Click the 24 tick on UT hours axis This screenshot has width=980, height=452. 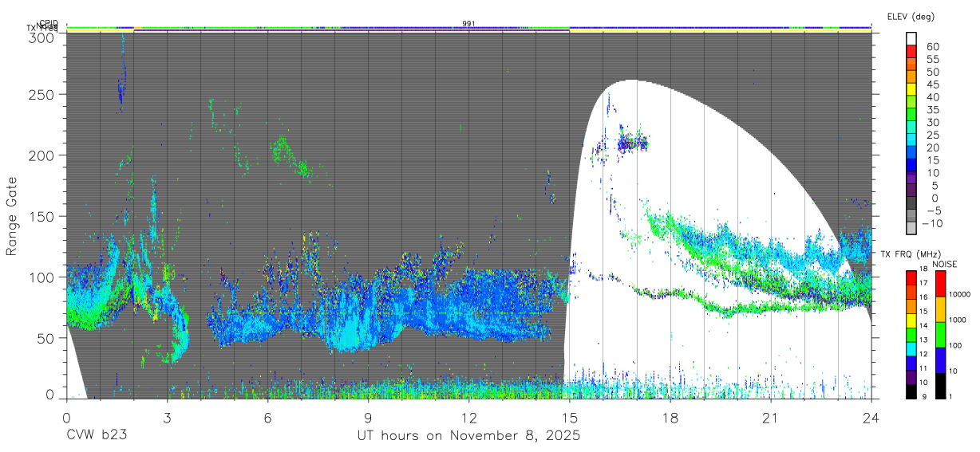(x=871, y=418)
